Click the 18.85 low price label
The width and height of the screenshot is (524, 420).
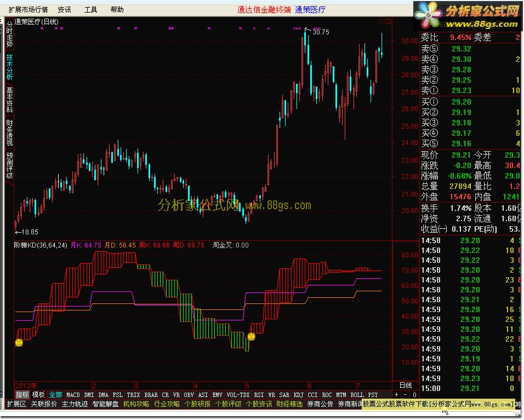(x=30, y=232)
